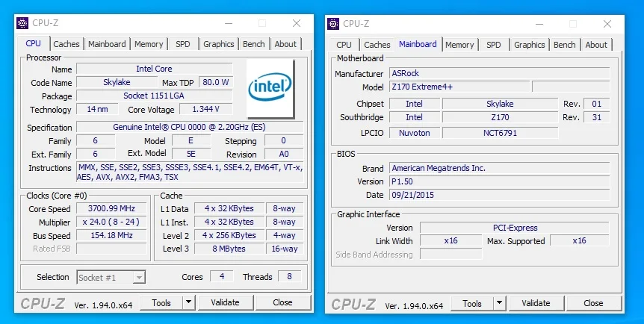This screenshot has height=324, width=644.
Task: Minimize the right CPU-Z window
Action: point(539,24)
